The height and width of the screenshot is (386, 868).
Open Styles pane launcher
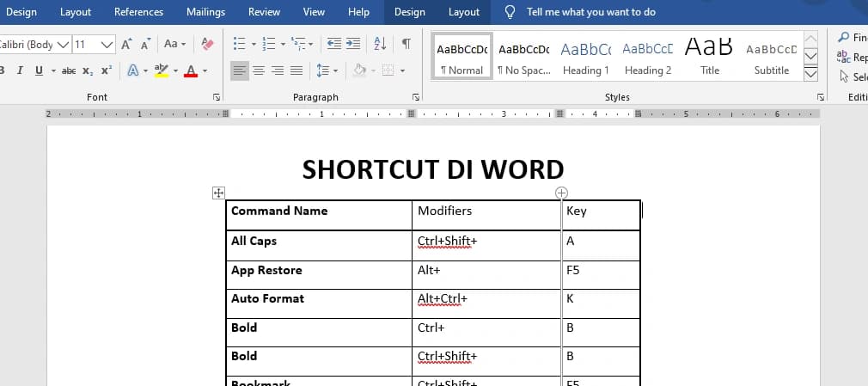click(821, 97)
